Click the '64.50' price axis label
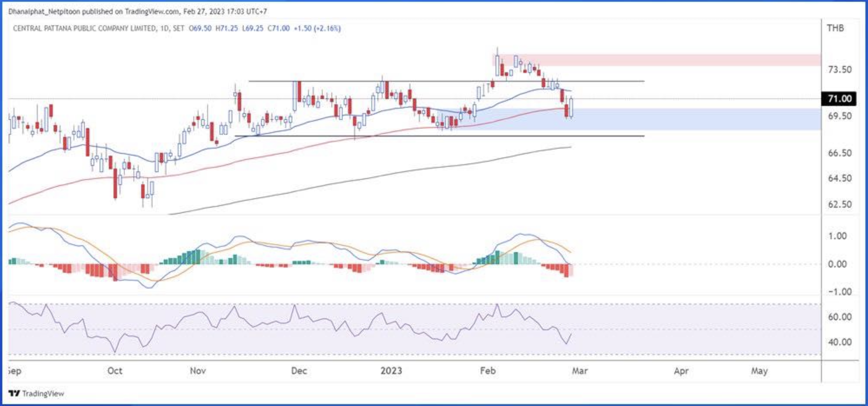The image size is (868, 406). (840, 178)
